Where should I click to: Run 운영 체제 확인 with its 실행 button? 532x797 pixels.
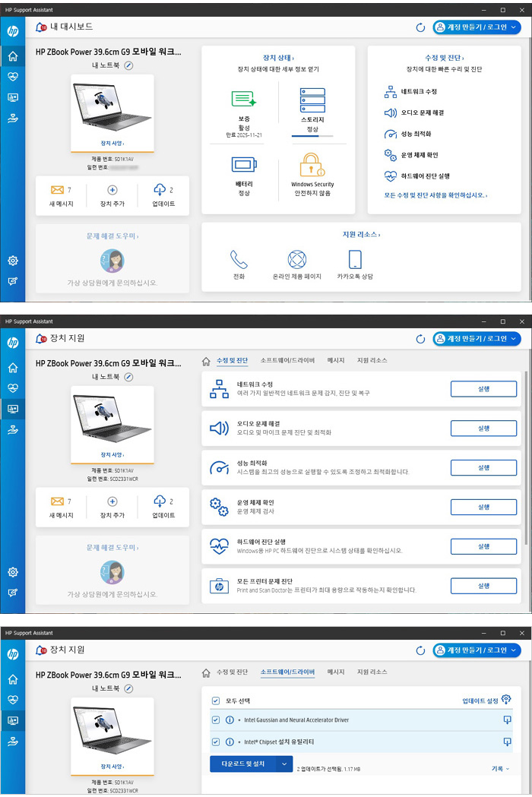click(x=483, y=508)
